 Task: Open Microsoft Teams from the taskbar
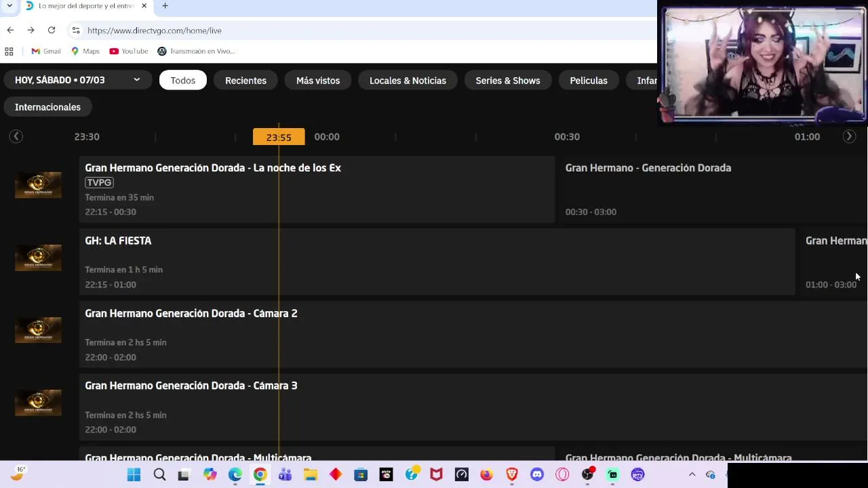pyautogui.click(x=285, y=474)
